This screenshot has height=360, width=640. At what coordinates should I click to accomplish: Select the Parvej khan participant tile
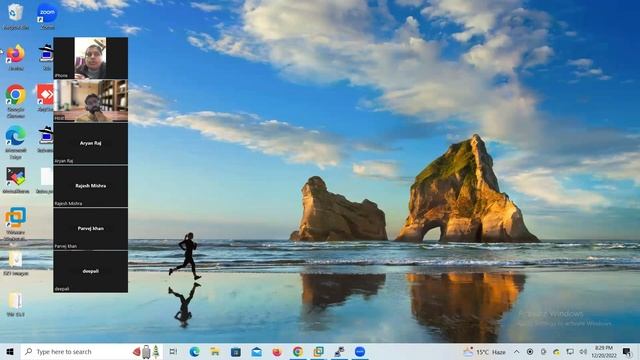[x=91, y=229]
